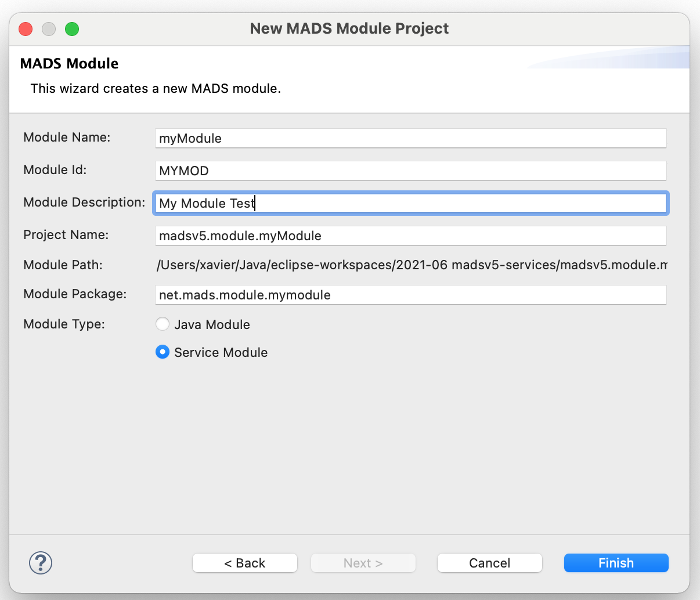Click into the Module Id field

tap(411, 171)
